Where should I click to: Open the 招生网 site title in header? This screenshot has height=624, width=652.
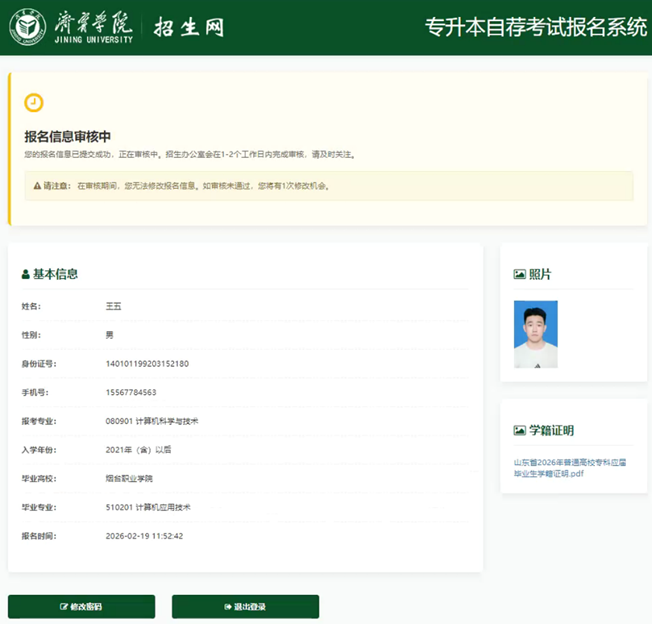[x=188, y=28]
